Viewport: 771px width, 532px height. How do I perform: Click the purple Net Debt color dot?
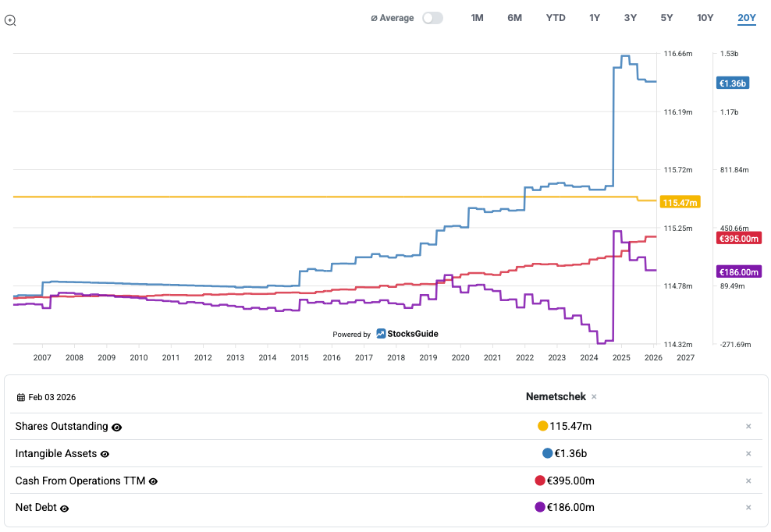point(539,507)
